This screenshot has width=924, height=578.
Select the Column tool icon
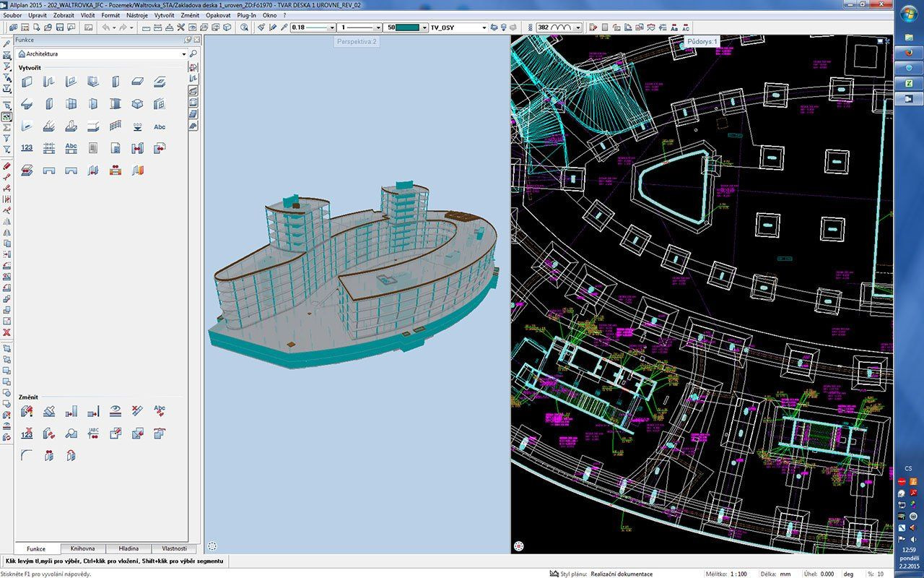click(115, 82)
